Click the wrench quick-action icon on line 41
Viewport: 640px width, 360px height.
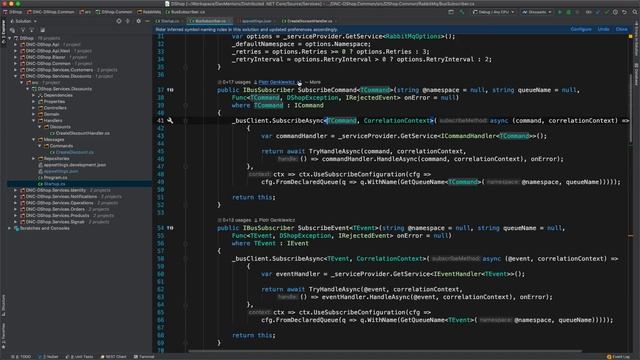(170, 121)
